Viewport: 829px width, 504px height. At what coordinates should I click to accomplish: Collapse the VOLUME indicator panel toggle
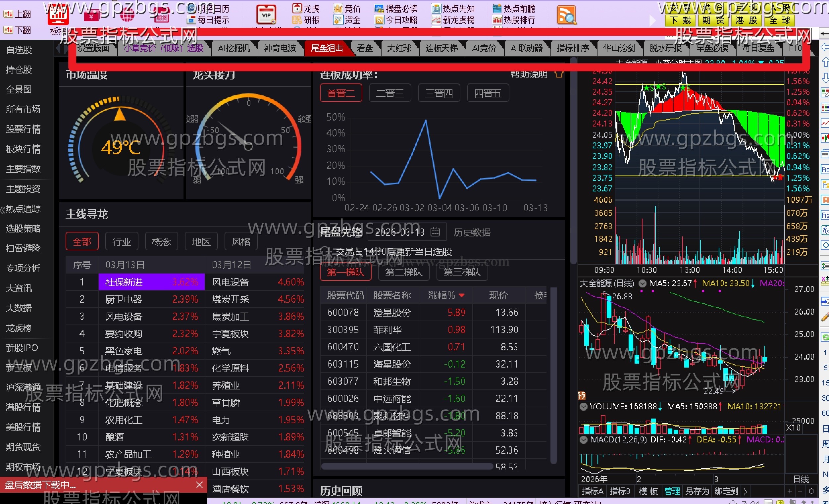pyautogui.click(x=584, y=406)
